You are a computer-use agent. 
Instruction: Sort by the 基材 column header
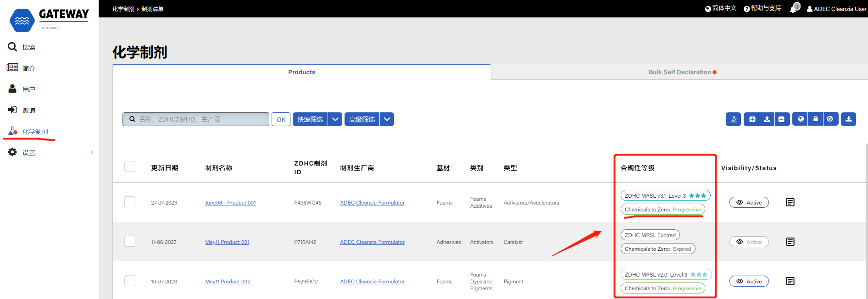443,168
